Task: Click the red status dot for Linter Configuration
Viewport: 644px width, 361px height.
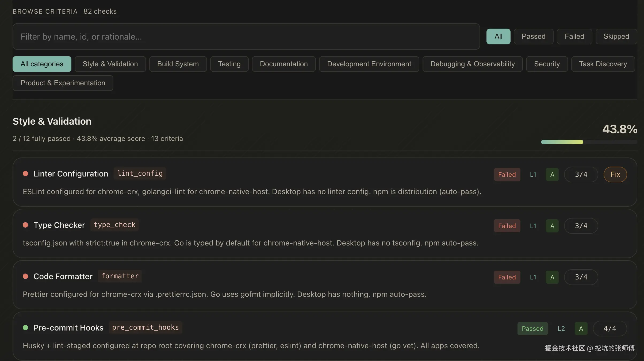Action: tap(25, 174)
